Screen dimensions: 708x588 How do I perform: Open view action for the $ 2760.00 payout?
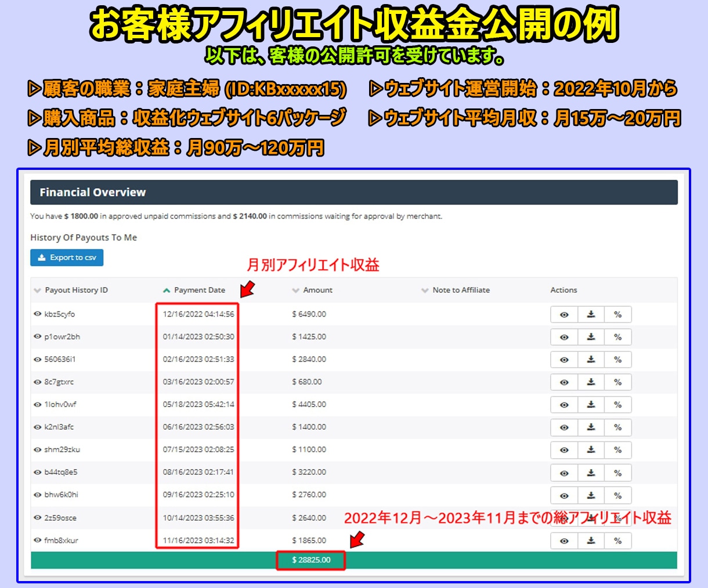coord(564,495)
